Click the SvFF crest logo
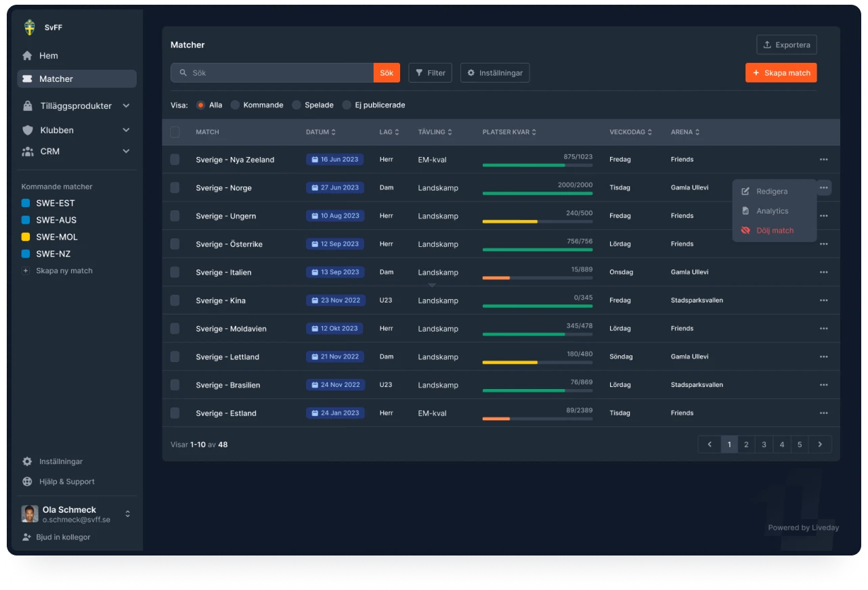868x590 pixels. coord(29,28)
